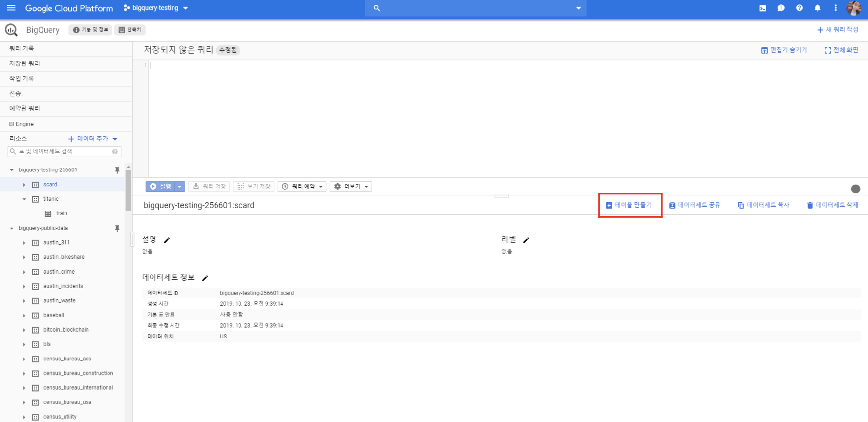
Task: Click the search field help icon
Action: tap(115, 151)
